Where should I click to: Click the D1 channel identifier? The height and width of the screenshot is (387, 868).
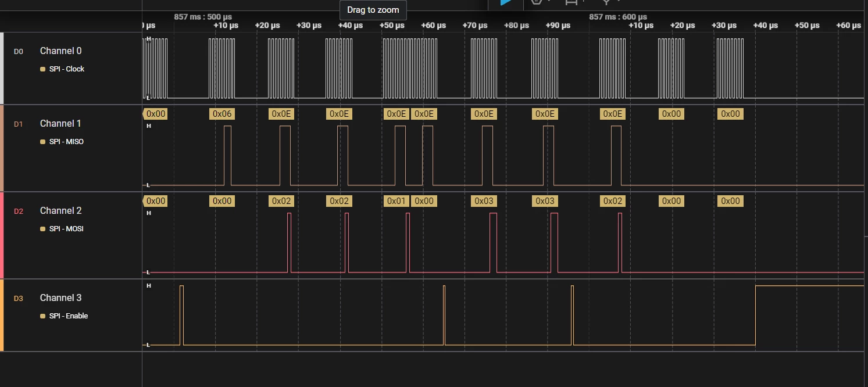(x=19, y=124)
